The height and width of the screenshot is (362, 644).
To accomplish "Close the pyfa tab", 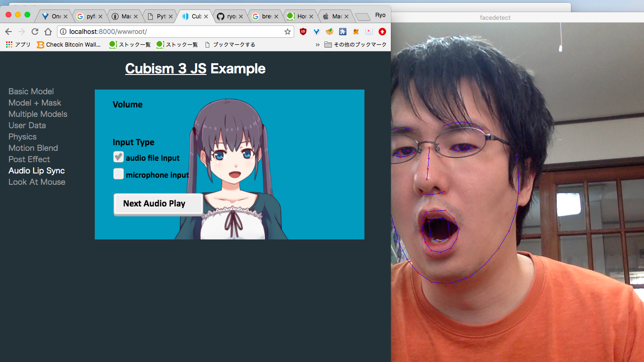I will click(100, 16).
